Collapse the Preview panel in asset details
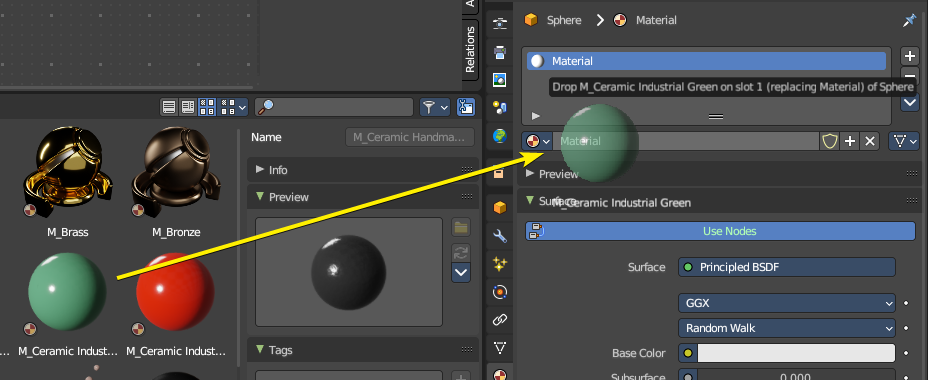 (260, 197)
